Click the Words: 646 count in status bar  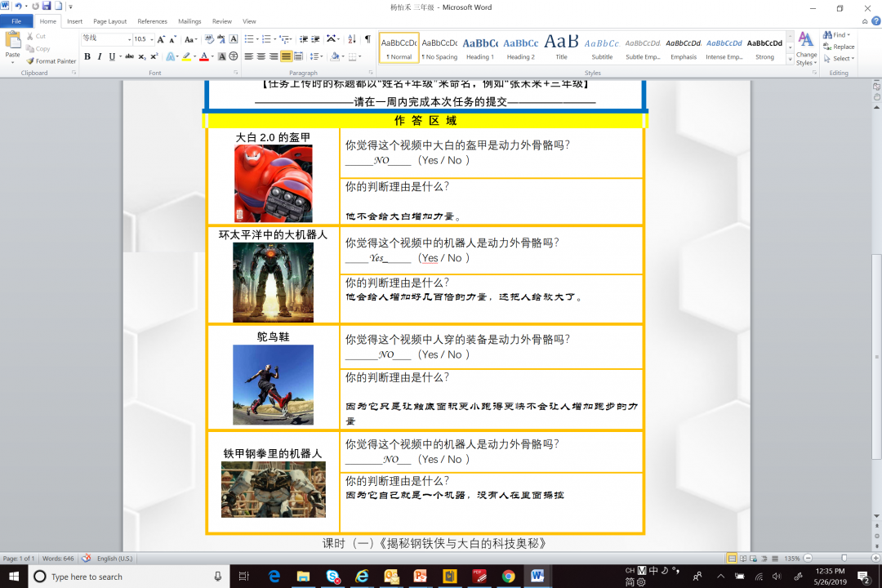58,559
